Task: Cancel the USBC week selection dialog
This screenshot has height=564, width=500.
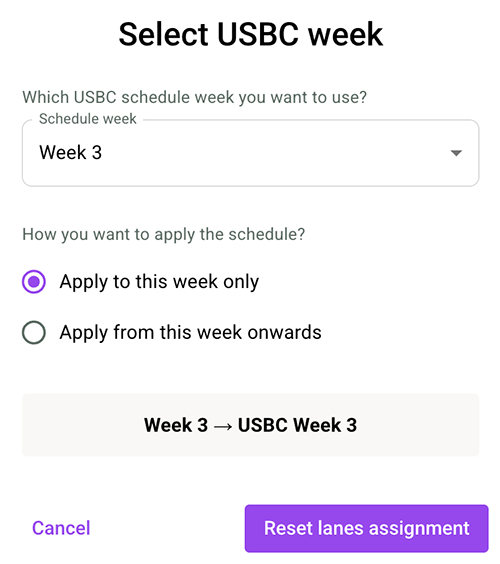Action: point(61,528)
